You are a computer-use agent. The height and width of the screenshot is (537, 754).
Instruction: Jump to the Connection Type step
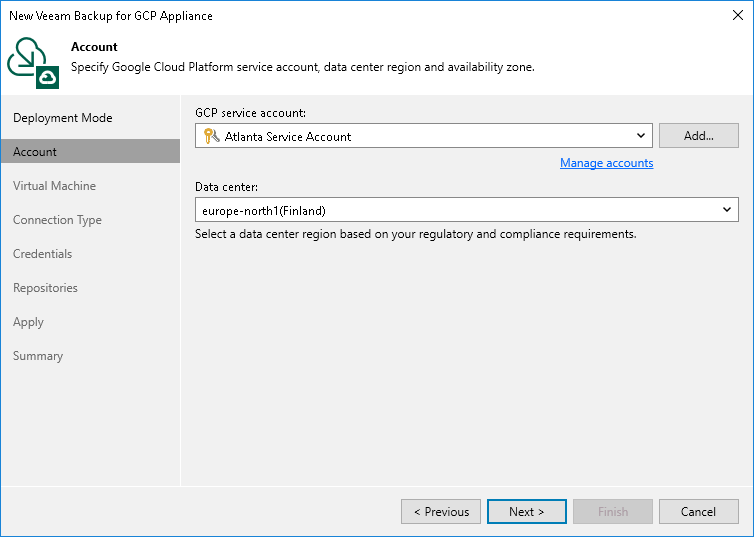[57, 220]
